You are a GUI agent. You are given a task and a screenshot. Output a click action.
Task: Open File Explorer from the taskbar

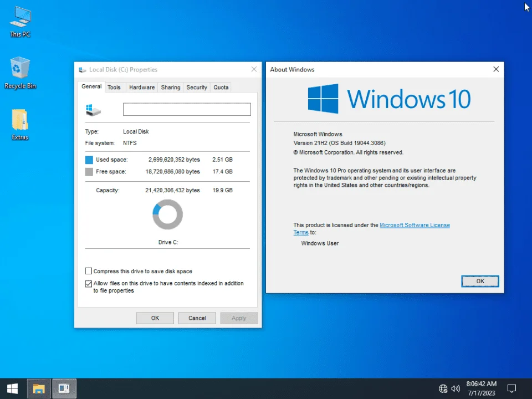(39, 388)
